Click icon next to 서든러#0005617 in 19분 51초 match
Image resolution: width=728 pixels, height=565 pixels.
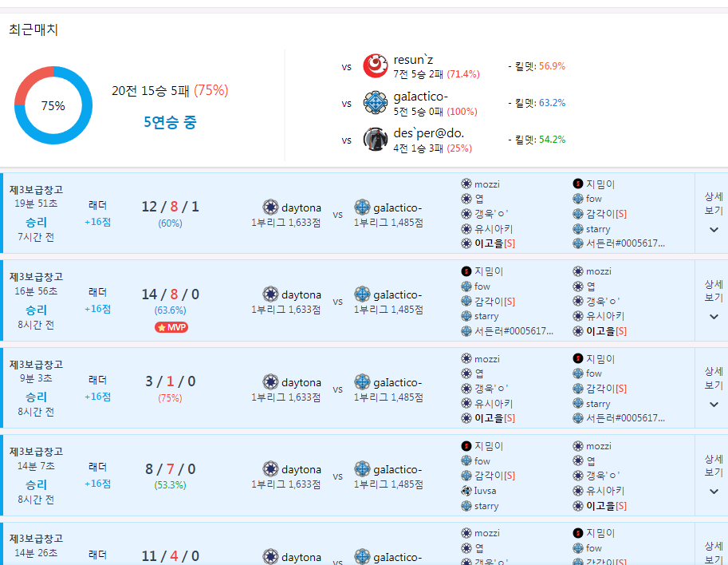point(578,243)
